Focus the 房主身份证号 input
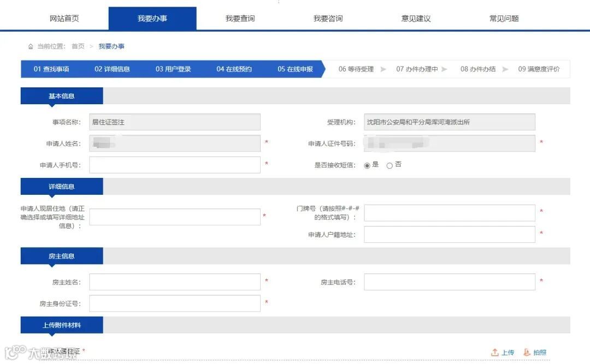 [x=175, y=303]
